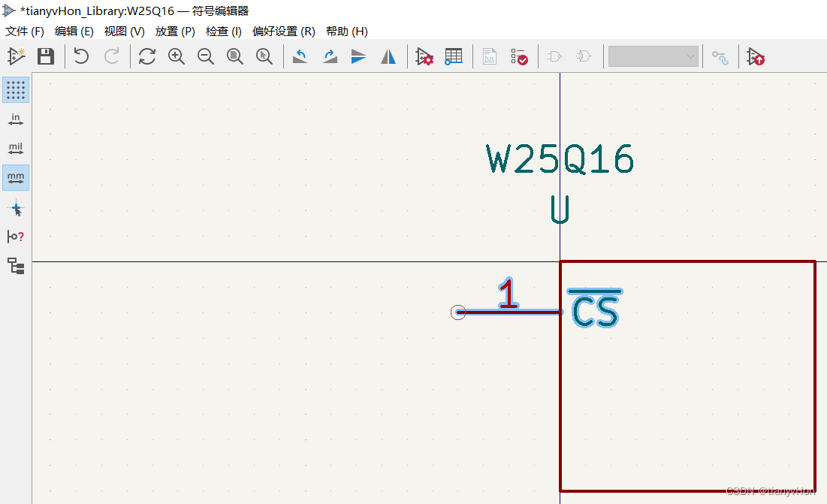Create a new symbol from the toolbar
827x504 pixels.
pyautogui.click(x=17, y=56)
